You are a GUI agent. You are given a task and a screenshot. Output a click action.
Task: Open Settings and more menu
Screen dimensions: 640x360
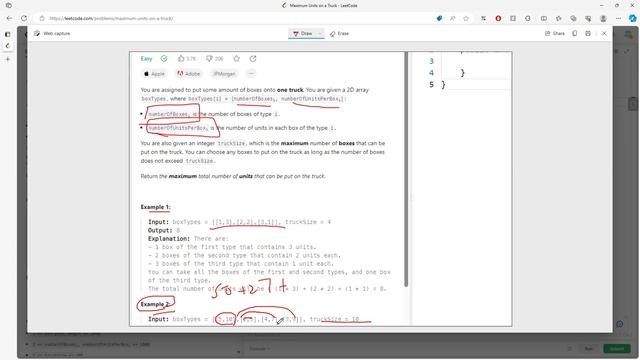618,18
